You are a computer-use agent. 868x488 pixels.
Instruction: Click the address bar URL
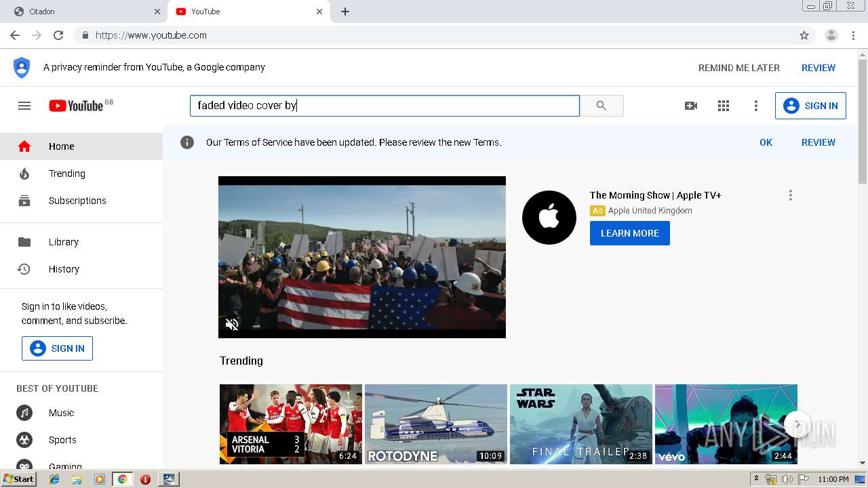(151, 35)
